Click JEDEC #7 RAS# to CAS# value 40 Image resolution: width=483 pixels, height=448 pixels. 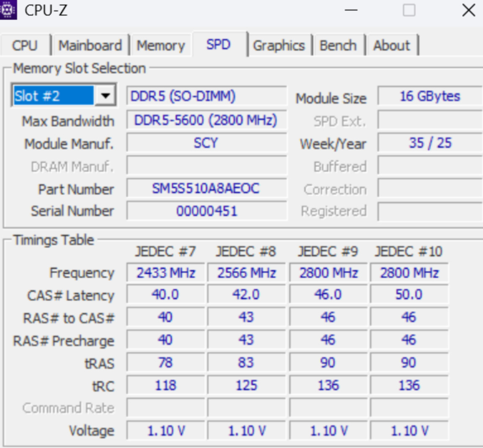[x=166, y=317]
